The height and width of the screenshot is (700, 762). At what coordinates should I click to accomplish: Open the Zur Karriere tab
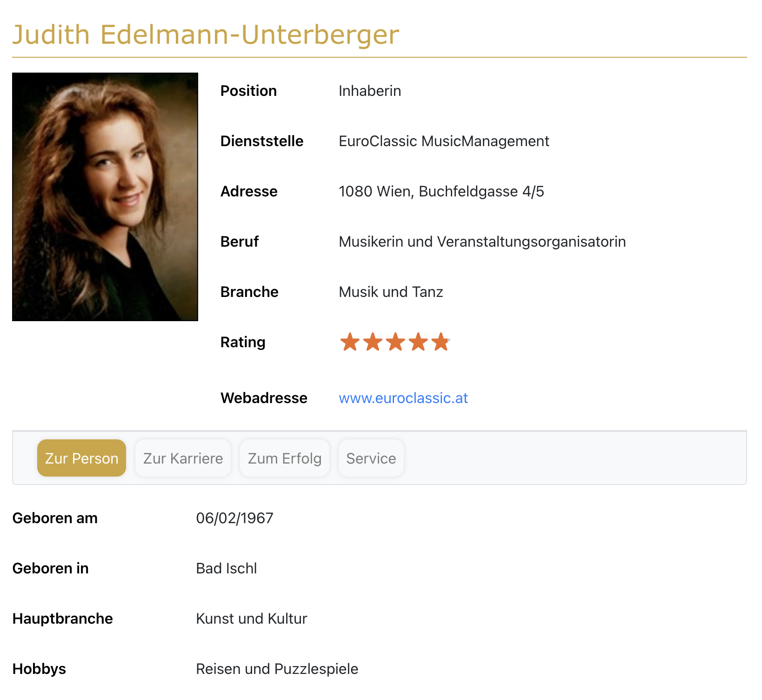[183, 458]
